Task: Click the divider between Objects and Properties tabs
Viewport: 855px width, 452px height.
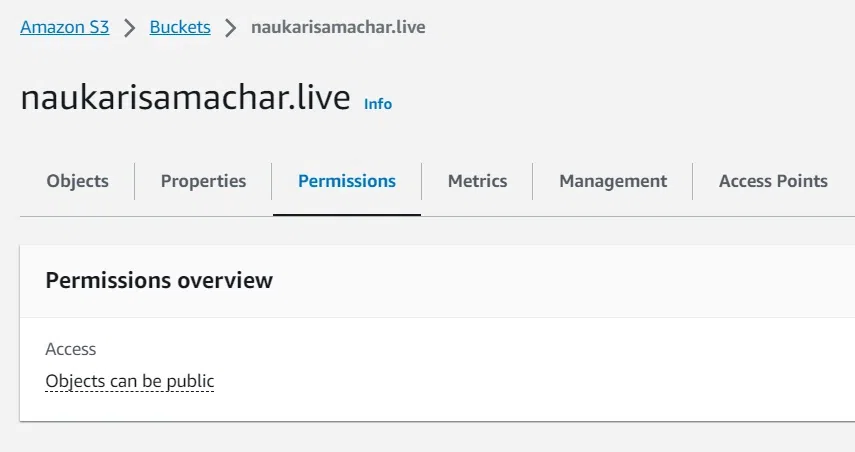Action: [135, 181]
